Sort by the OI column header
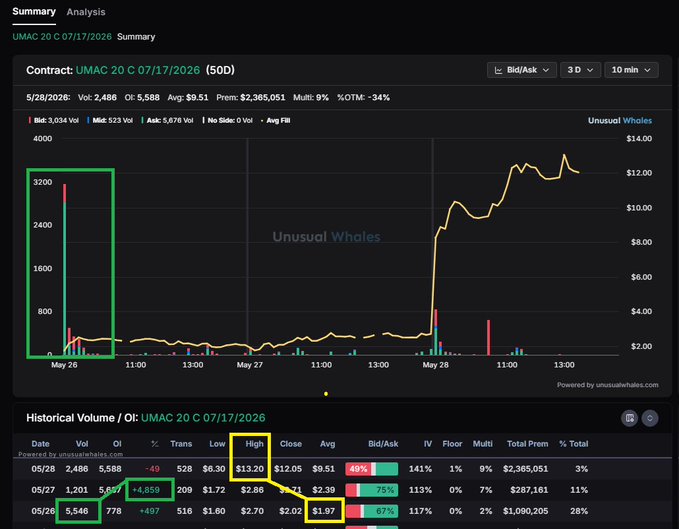 coord(117,444)
